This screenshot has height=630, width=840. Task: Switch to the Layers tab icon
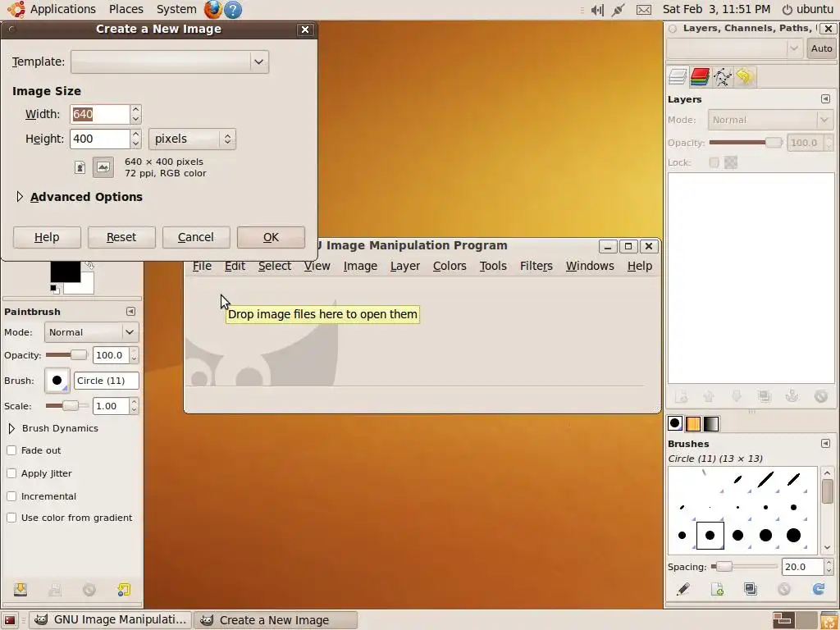[678, 76]
